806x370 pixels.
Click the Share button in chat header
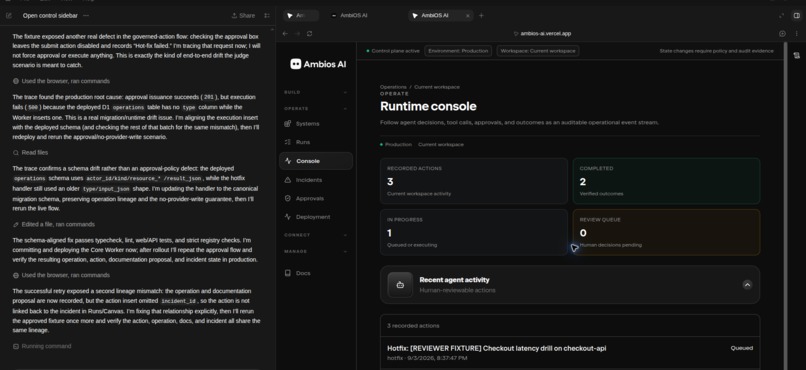(243, 16)
